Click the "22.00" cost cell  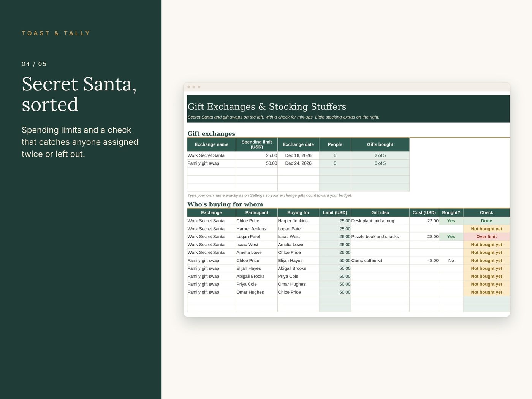coord(424,221)
